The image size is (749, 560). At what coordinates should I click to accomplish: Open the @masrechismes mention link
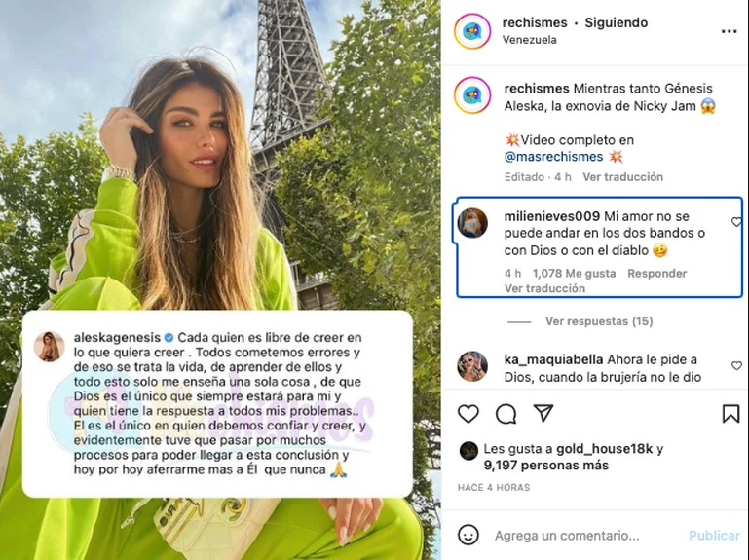[553, 157]
